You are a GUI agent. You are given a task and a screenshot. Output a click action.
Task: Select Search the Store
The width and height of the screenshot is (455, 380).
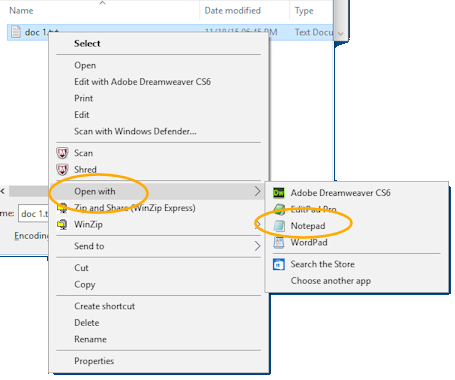357,264
